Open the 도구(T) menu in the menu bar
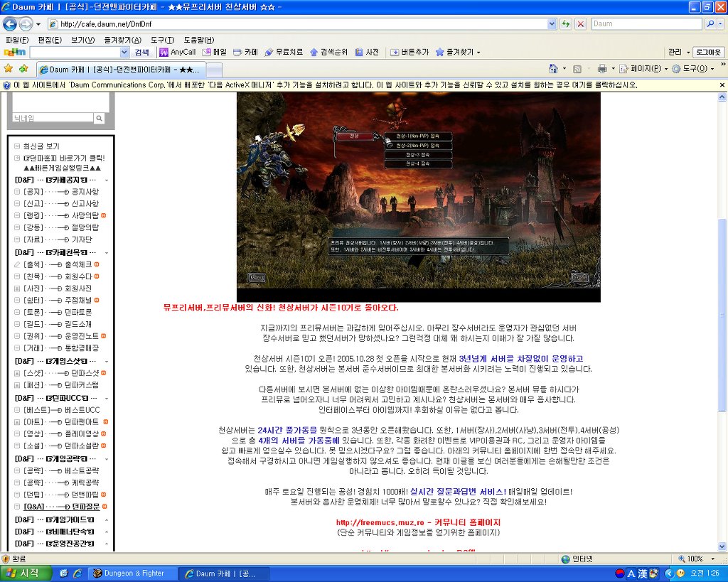 click(163, 40)
